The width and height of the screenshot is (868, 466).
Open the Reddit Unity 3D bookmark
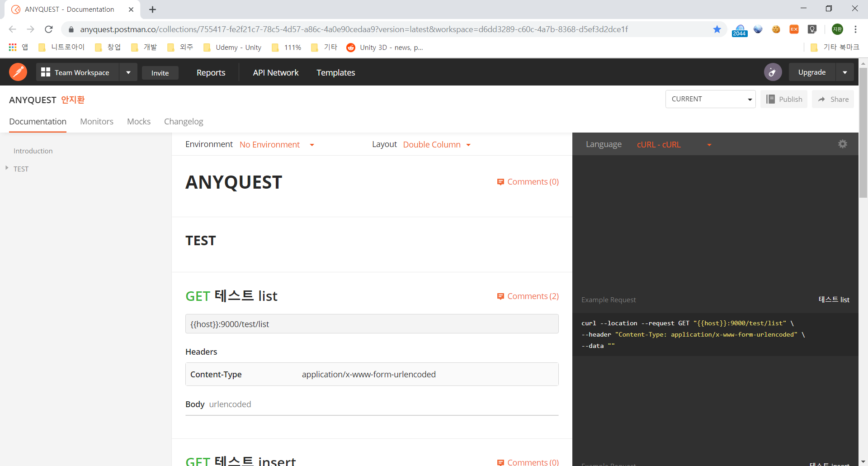click(385, 47)
